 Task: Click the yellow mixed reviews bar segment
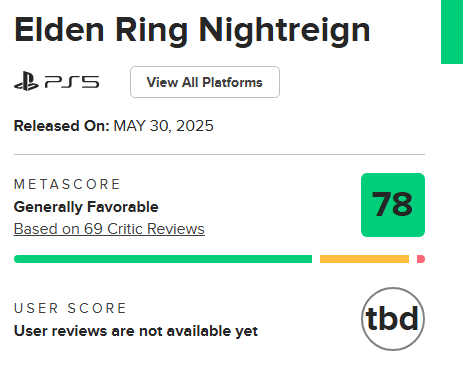click(364, 259)
